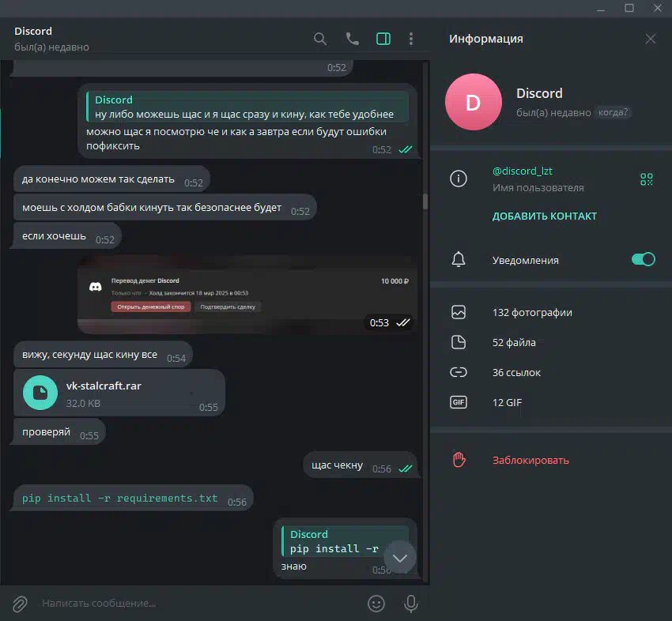
Task: Click the когда? badge
Action: pyautogui.click(x=613, y=112)
